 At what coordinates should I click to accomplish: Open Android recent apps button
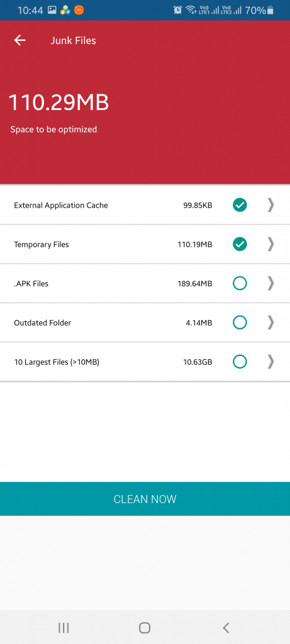click(64, 628)
